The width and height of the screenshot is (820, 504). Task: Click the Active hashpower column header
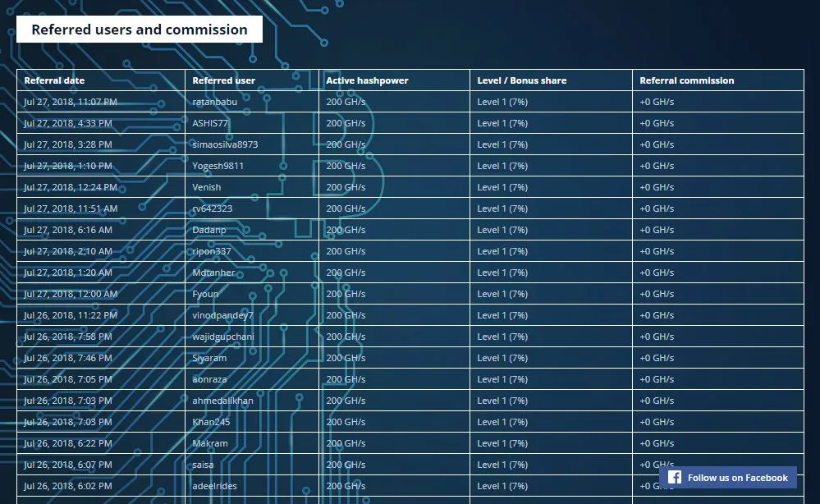tap(367, 80)
